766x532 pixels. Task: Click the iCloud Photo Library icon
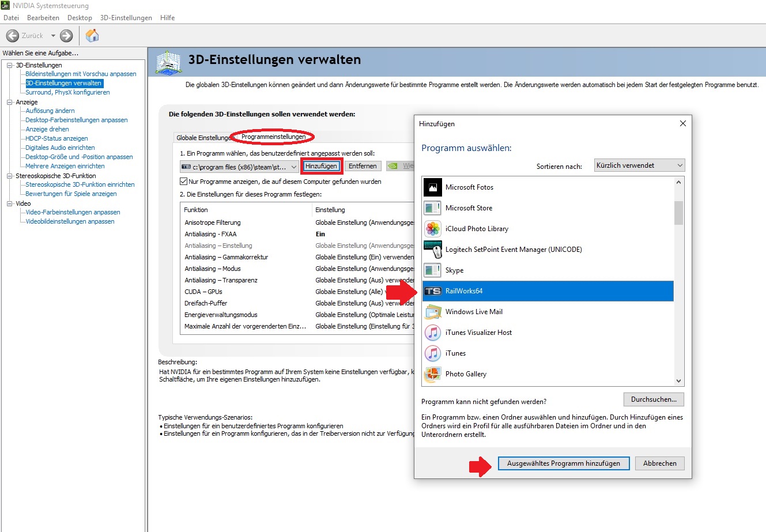pyautogui.click(x=432, y=229)
